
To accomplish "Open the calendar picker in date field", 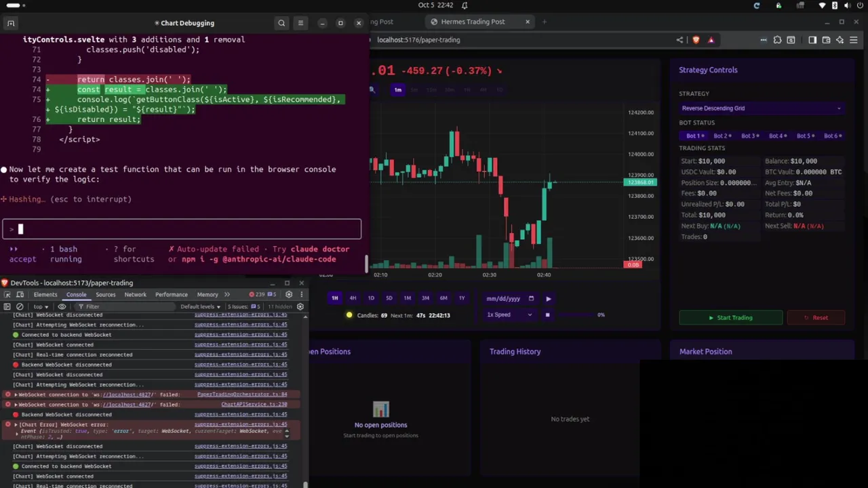I will (531, 298).
